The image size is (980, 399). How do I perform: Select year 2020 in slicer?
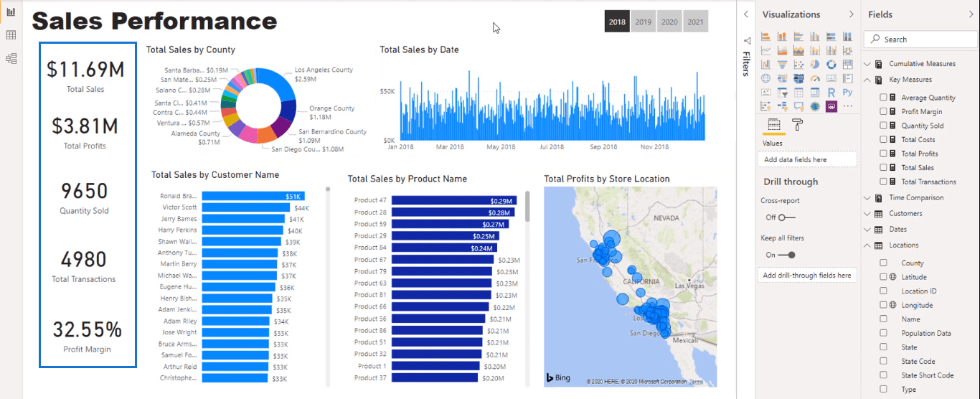coord(669,22)
